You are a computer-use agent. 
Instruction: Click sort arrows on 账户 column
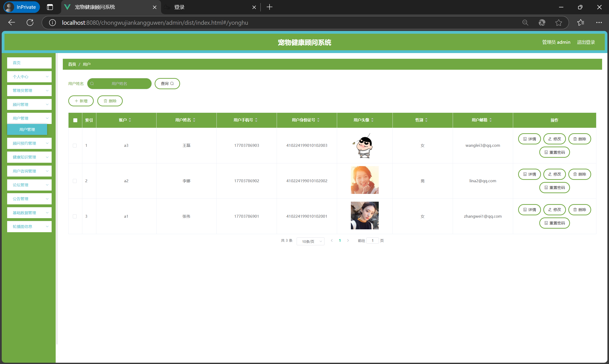pyautogui.click(x=130, y=120)
